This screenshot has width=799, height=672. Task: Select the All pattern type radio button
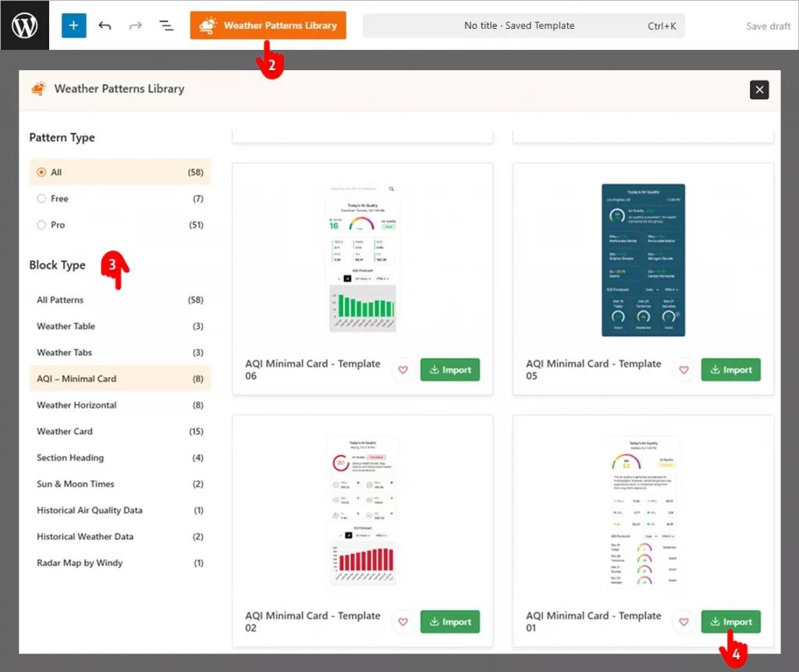click(x=41, y=172)
